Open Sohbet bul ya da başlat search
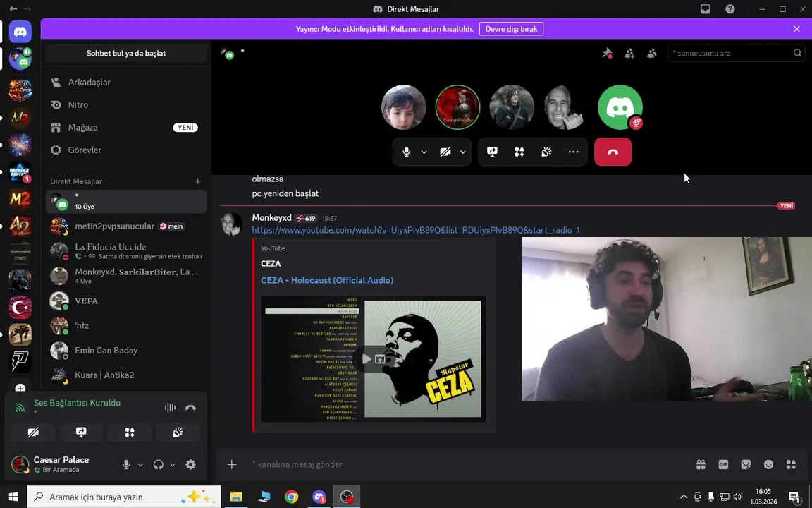This screenshot has width=812, height=508. (126, 53)
